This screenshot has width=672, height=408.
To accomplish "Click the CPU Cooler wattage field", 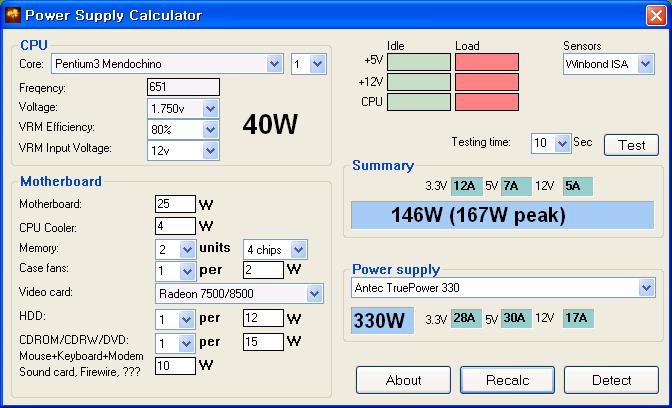I will pyautogui.click(x=175, y=226).
